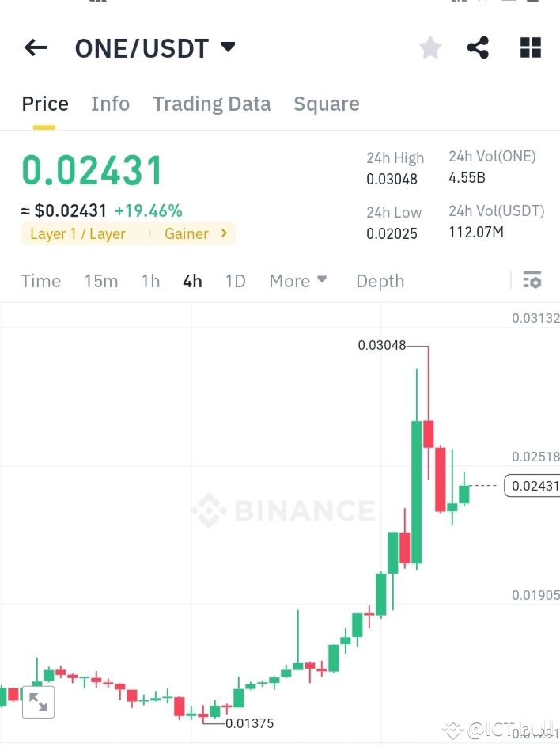Screen dimensions: 560x747
Task: Open the Trading Data tab
Action: click(x=211, y=104)
